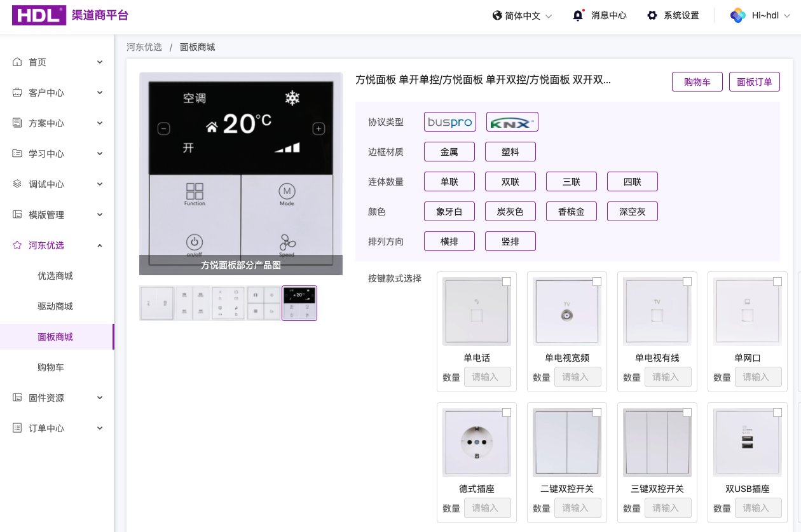Select 单联 gang count
The image size is (801, 532).
click(449, 182)
